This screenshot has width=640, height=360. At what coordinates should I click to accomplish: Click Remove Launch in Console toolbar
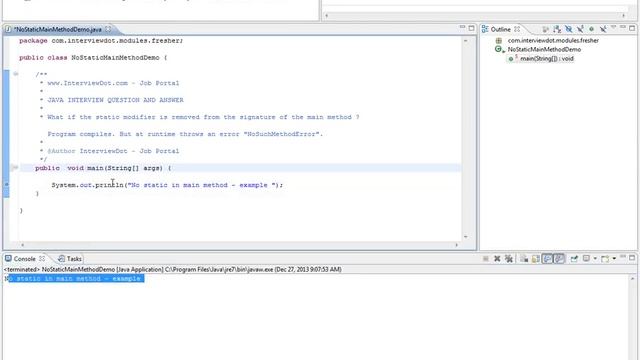click(497, 259)
